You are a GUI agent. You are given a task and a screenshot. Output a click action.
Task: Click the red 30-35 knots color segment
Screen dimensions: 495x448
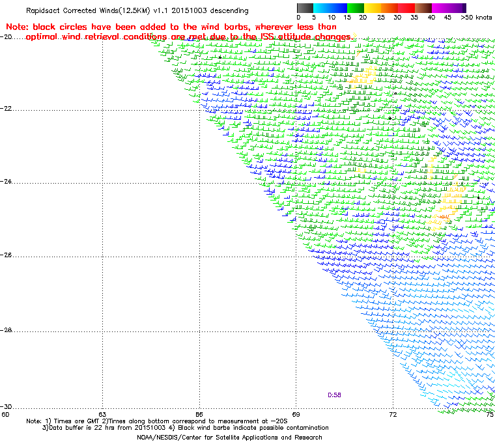(406, 8)
